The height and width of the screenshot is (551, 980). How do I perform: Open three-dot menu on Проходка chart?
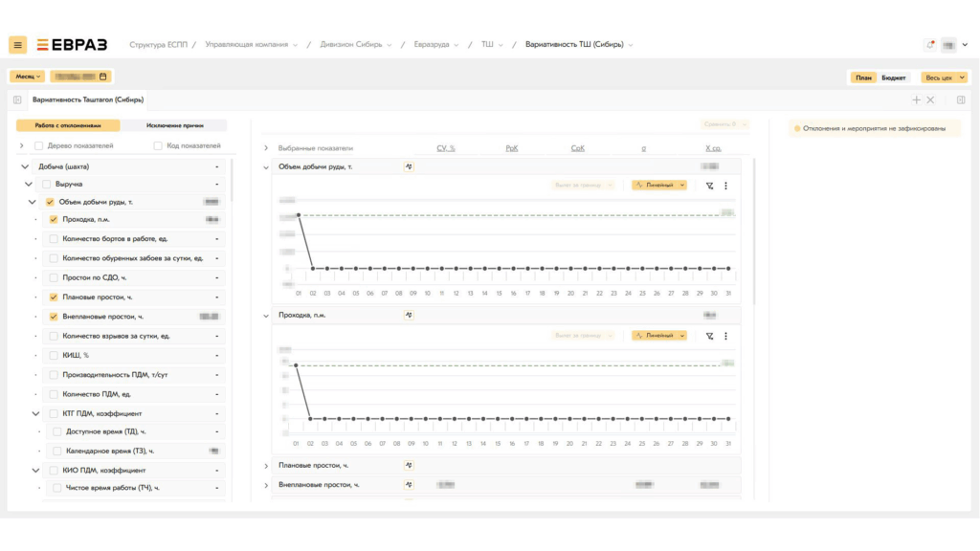click(725, 336)
